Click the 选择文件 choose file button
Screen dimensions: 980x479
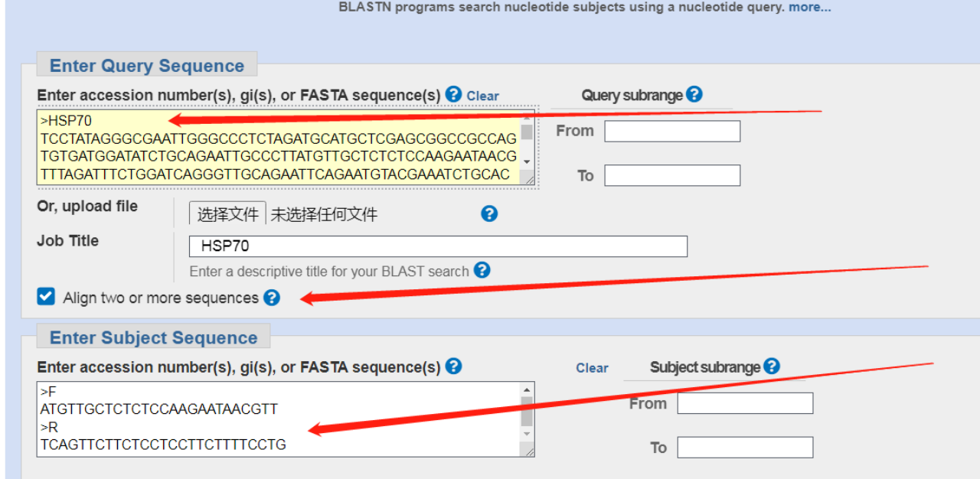[x=228, y=214]
